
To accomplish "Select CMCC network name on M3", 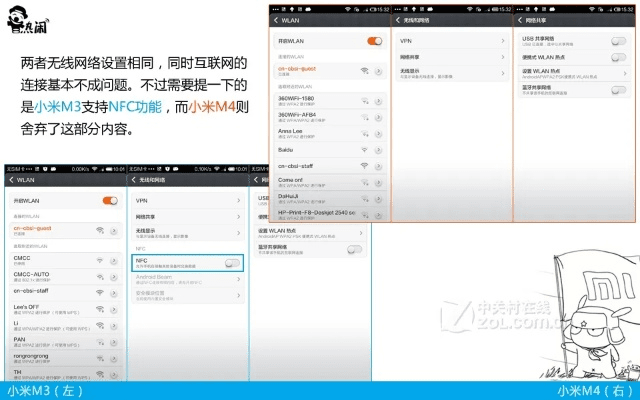I will tap(22, 258).
